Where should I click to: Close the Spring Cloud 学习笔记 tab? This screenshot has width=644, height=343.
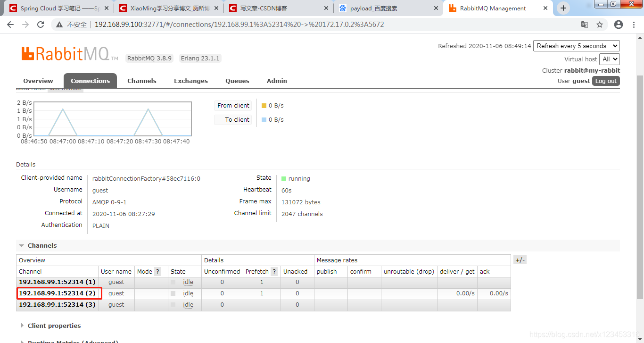coord(107,8)
